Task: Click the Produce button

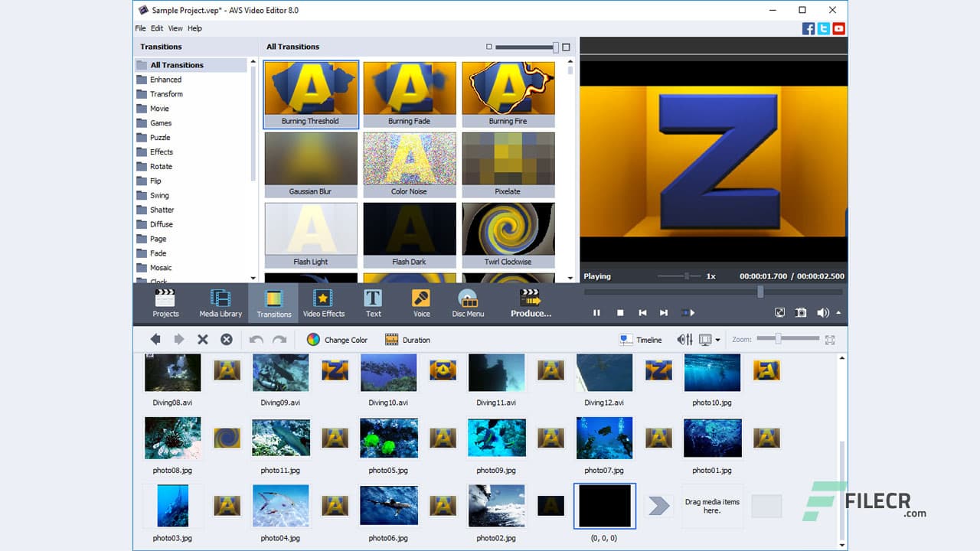Action: pos(531,302)
